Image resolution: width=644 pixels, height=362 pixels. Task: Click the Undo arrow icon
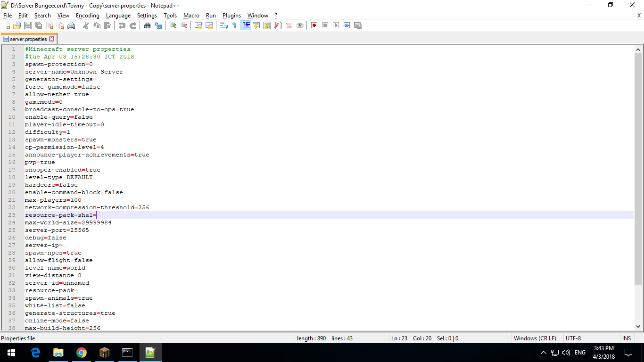coord(122,25)
